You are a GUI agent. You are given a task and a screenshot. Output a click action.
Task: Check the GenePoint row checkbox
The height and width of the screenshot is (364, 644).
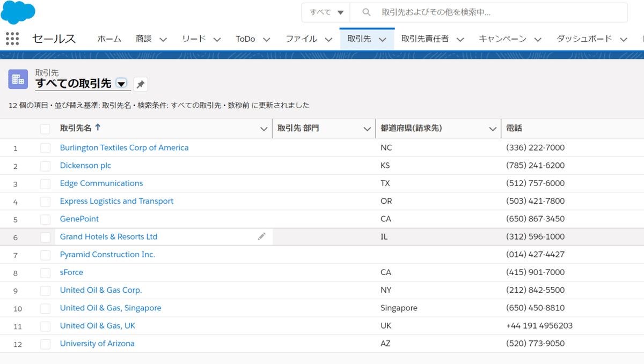[45, 219]
